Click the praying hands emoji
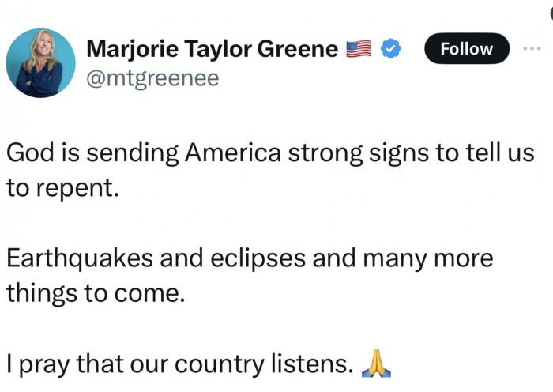The width and height of the screenshot is (553, 392). [376, 364]
